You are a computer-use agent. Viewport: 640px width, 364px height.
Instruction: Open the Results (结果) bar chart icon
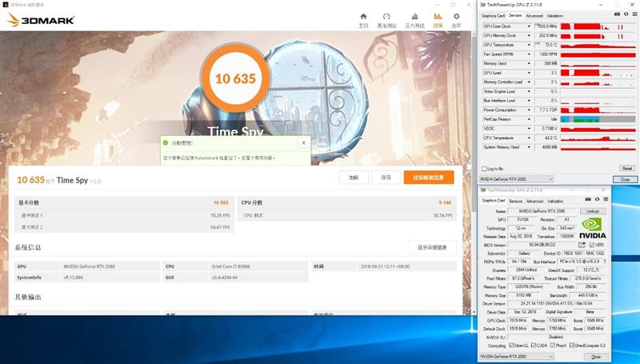pyautogui.click(x=438, y=17)
